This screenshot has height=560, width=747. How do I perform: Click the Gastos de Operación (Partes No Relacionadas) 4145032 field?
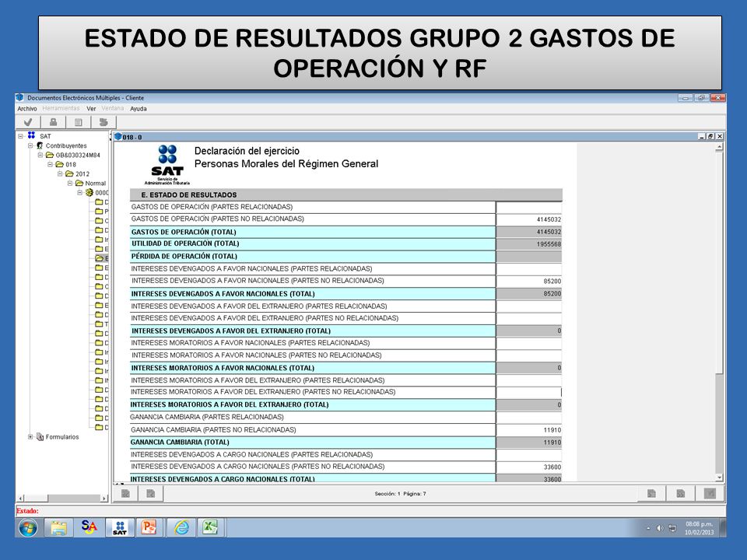click(529, 219)
